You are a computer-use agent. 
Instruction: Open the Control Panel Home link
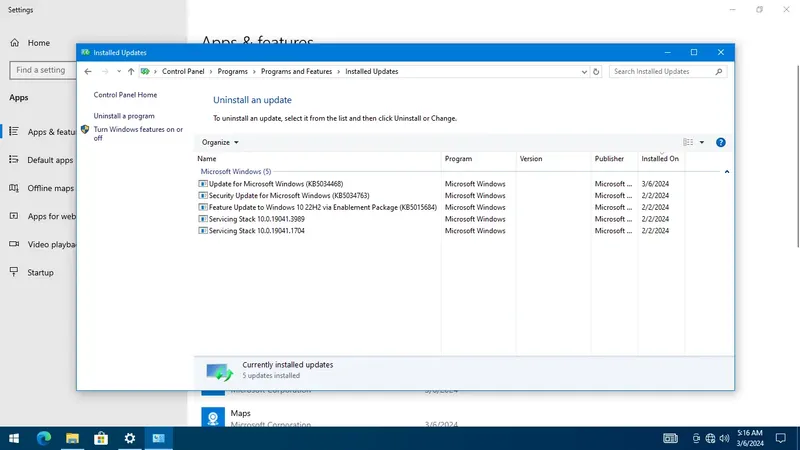(x=125, y=95)
